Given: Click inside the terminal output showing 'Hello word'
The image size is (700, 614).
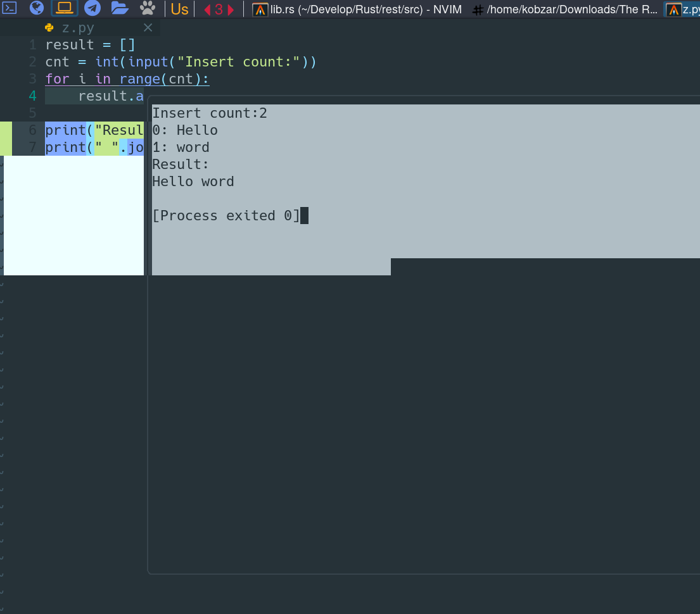Looking at the screenshot, I should coord(193,181).
